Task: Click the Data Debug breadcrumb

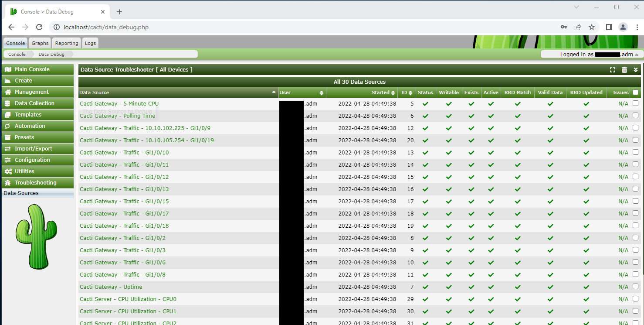Action: coord(51,55)
